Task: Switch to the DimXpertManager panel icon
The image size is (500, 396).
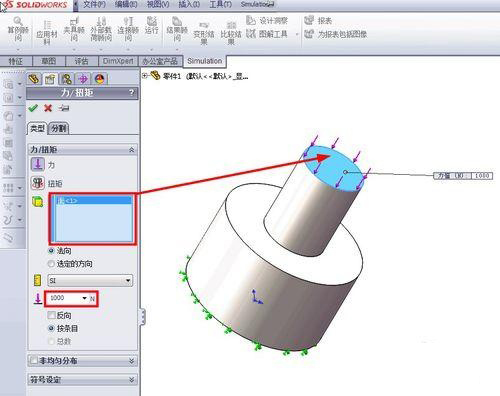Action: (83, 79)
